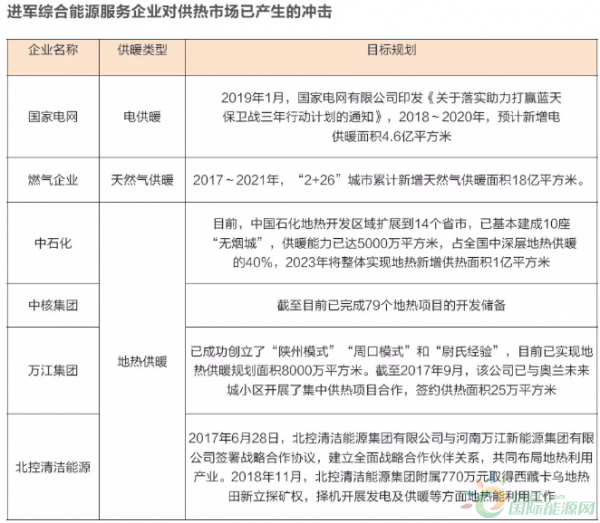Select the plan text starting 2019年1月
The width and height of the screenshot is (600, 523).
pyautogui.click(x=391, y=117)
